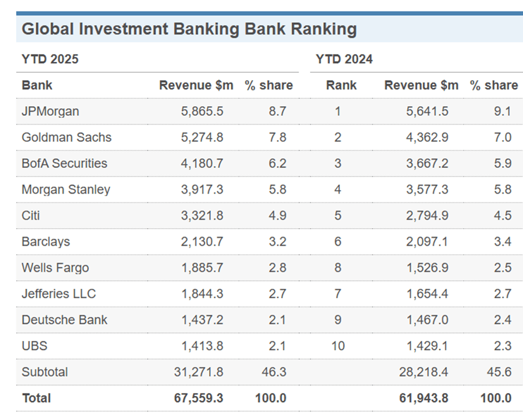Viewport: 523px width, 420px height.
Task: Click the Barclays row label
Action: 46,242
